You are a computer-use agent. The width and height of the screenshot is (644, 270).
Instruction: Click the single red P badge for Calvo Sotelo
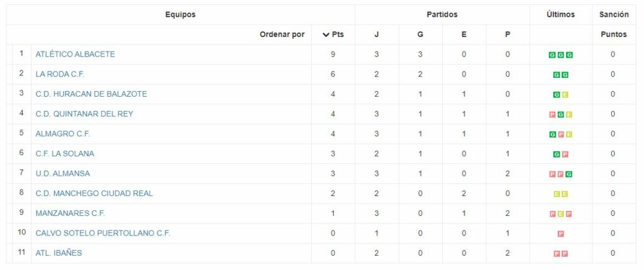click(x=560, y=234)
